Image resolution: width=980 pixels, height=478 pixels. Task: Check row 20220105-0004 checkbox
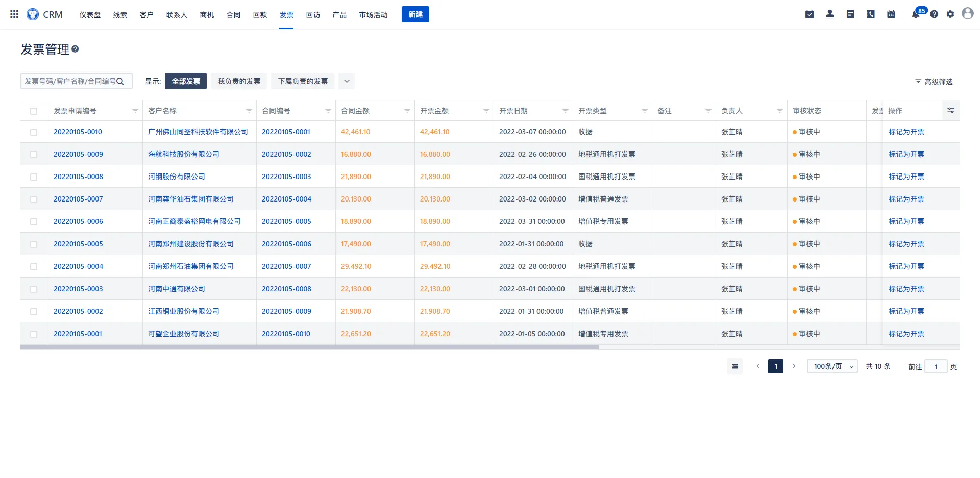coord(34,267)
